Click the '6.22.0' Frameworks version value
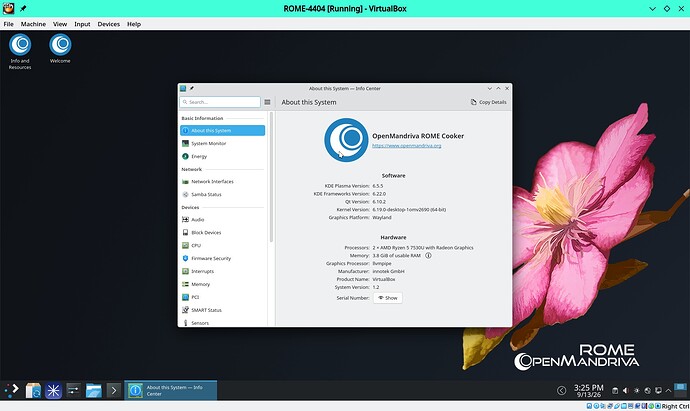 point(379,194)
